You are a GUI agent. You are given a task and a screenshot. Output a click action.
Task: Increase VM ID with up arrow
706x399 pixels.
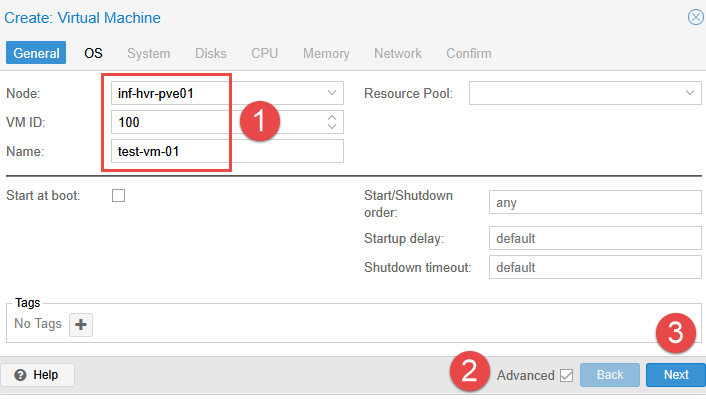coord(332,118)
